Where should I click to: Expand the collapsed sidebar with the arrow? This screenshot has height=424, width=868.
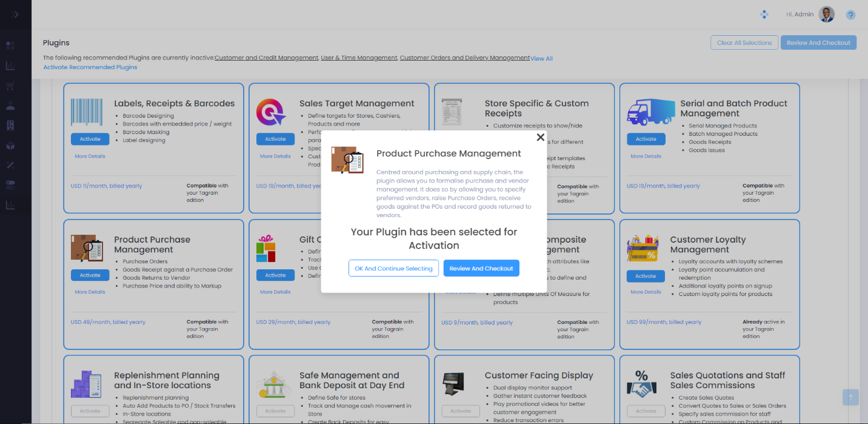click(15, 14)
